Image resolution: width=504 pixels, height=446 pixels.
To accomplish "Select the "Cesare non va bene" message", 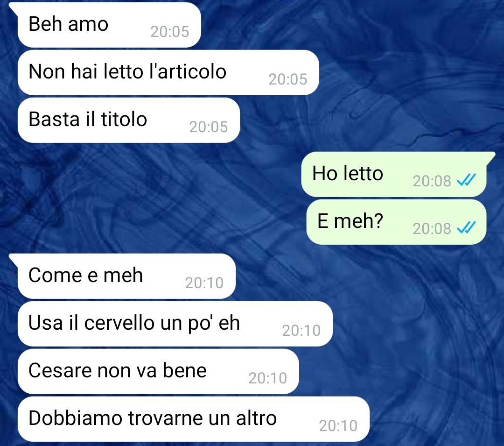I will [x=158, y=371].
